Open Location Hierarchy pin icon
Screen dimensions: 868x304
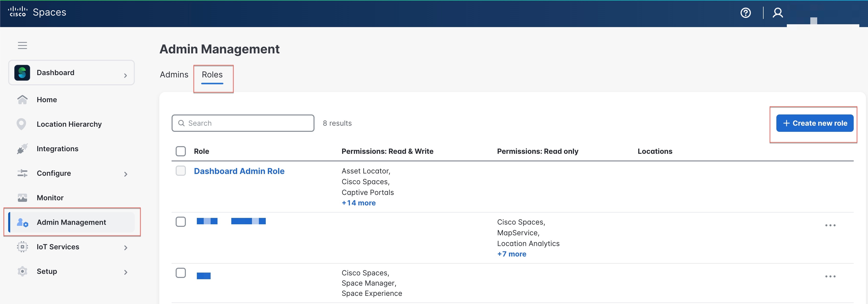(21, 124)
